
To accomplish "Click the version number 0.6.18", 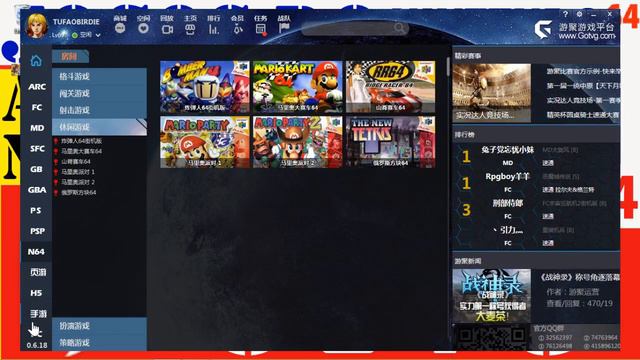I will click(37, 345).
